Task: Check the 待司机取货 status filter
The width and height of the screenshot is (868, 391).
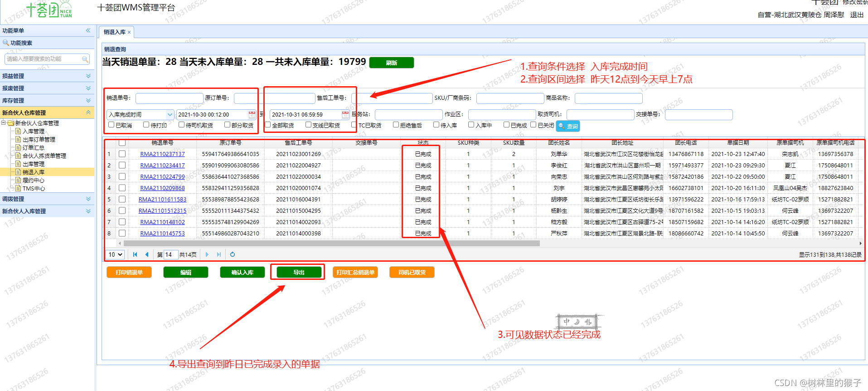Action: [181, 125]
